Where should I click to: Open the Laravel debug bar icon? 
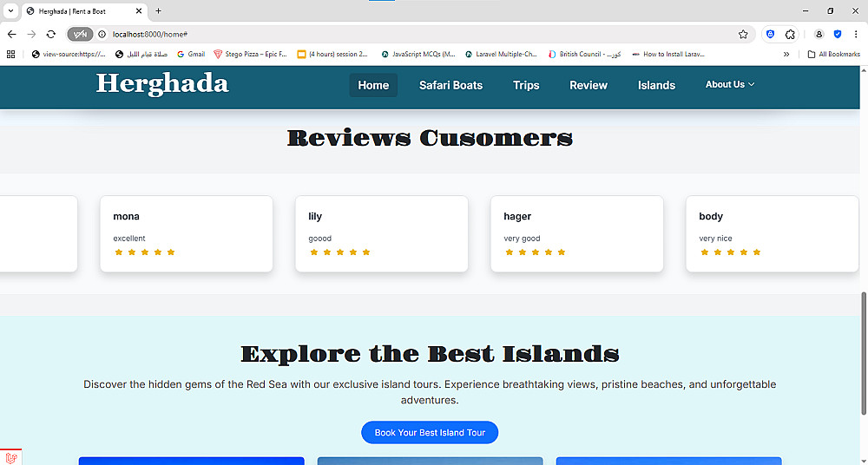(x=10, y=457)
